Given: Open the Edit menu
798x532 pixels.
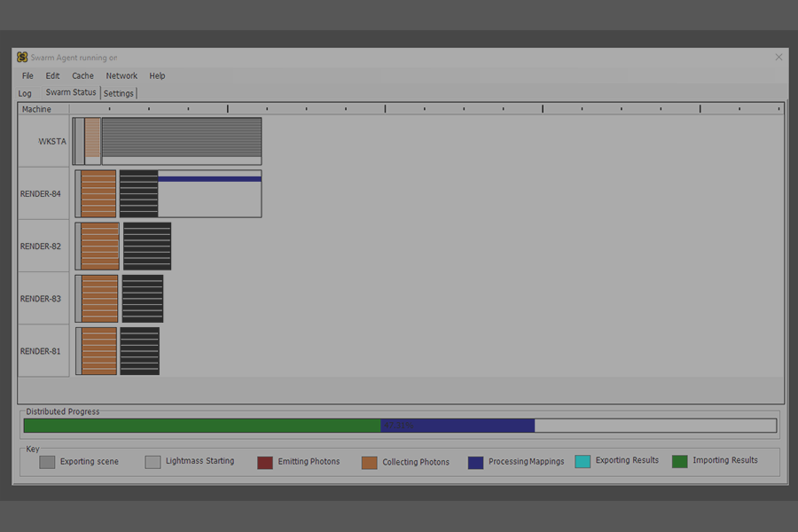Looking at the screenshot, I should point(53,76).
